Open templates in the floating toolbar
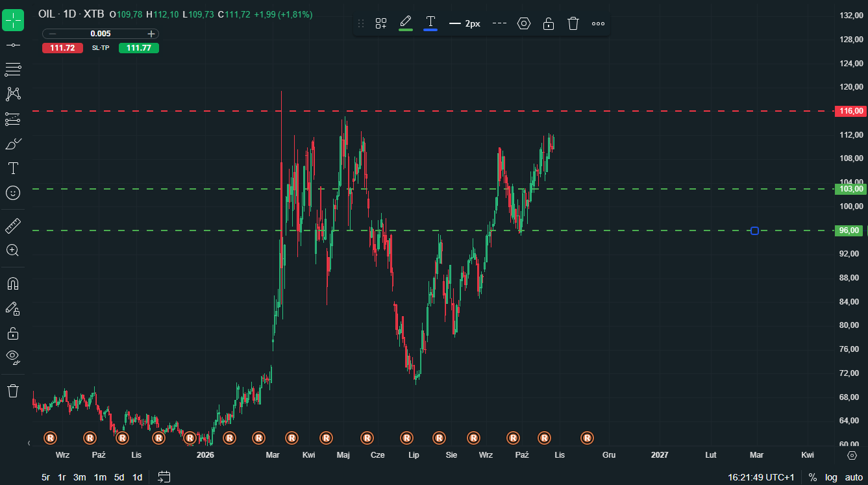Image resolution: width=868 pixels, height=485 pixels. click(x=381, y=23)
